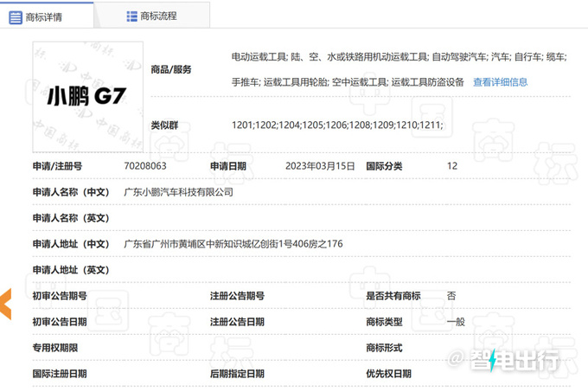Click the 商标类型 value 一般
This screenshot has height=392, width=588.
(x=456, y=321)
